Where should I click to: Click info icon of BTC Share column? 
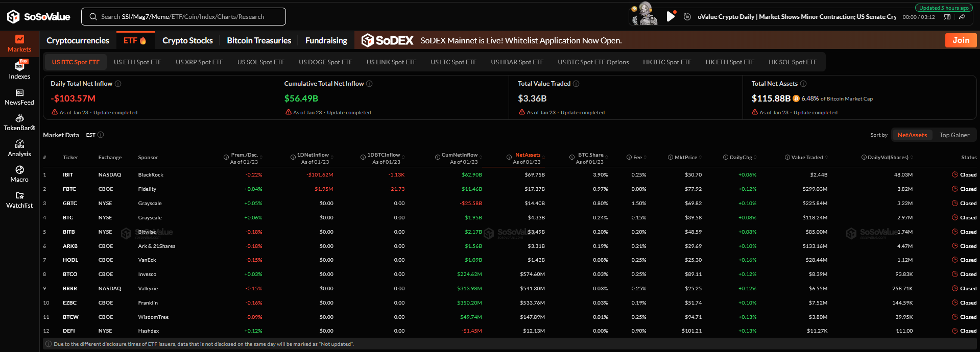[x=572, y=157]
